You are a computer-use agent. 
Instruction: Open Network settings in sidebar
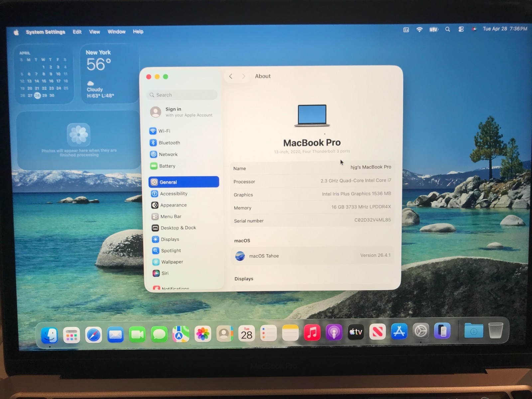click(x=164, y=154)
